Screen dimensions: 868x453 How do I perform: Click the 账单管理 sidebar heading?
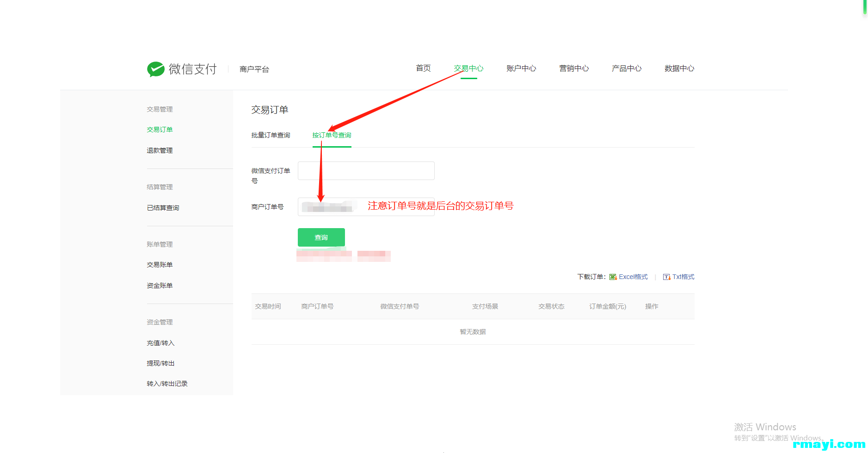160,244
